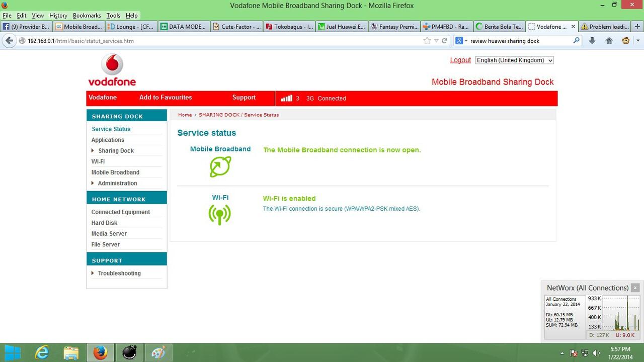Screen dimensions: 644x362
Task: Click the search magnifier icon in search box
Action: pos(577,41)
